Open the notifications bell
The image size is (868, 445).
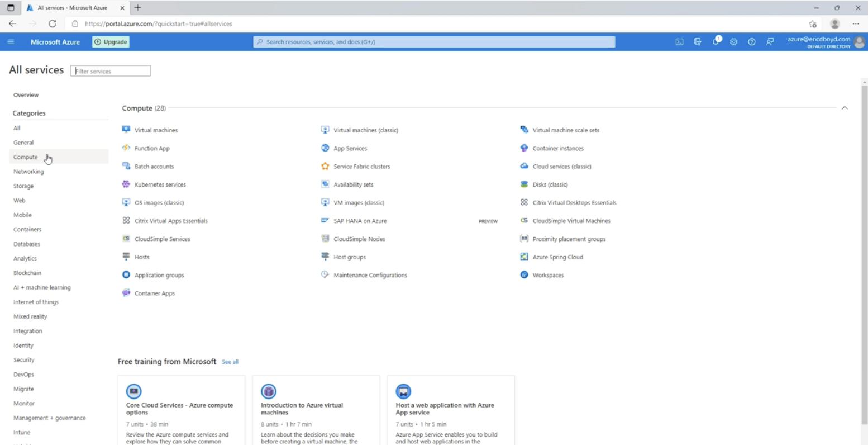(716, 41)
